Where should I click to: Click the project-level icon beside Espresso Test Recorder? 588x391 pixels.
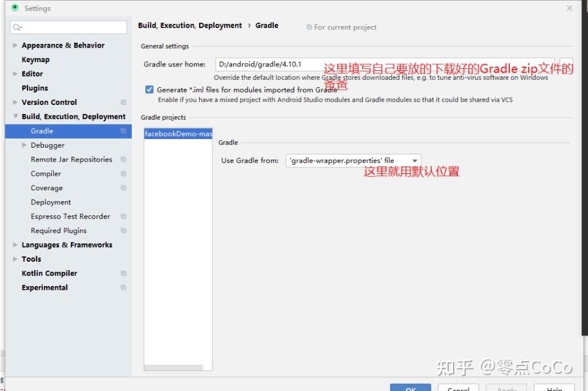pyautogui.click(x=123, y=216)
